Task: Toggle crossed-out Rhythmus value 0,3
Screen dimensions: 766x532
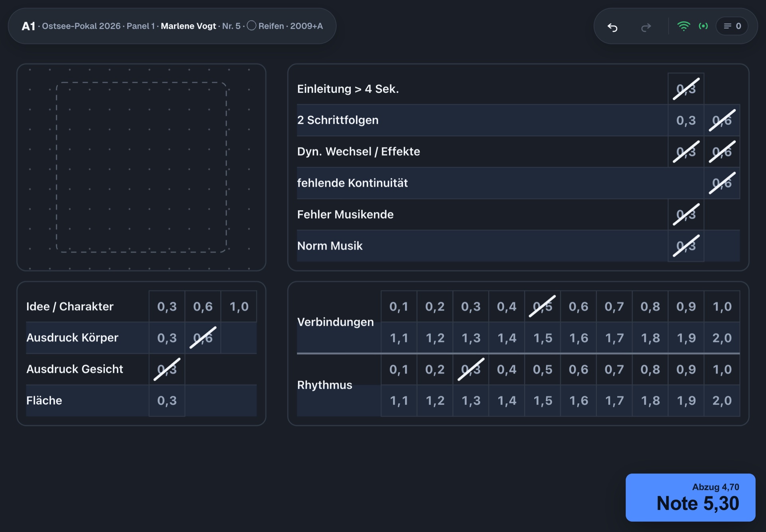Action: pos(471,369)
